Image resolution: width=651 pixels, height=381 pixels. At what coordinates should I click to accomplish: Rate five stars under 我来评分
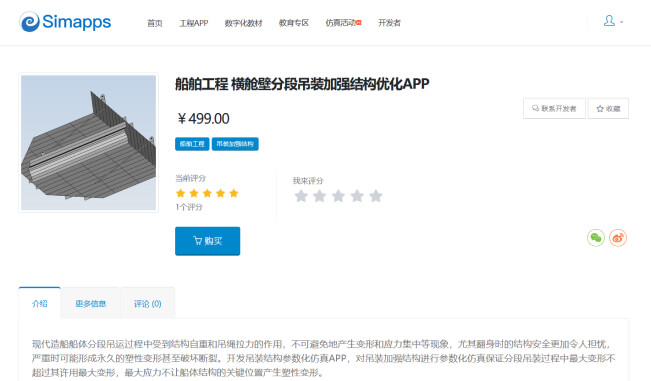click(x=376, y=196)
